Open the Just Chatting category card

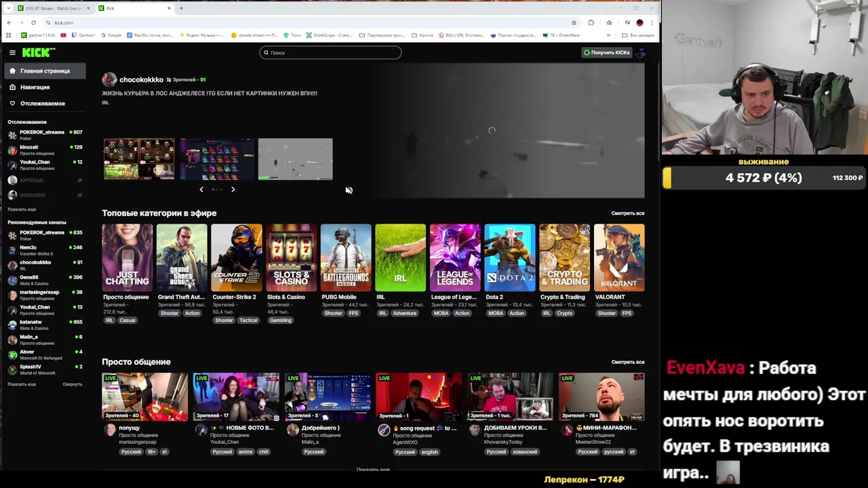pyautogui.click(x=127, y=258)
